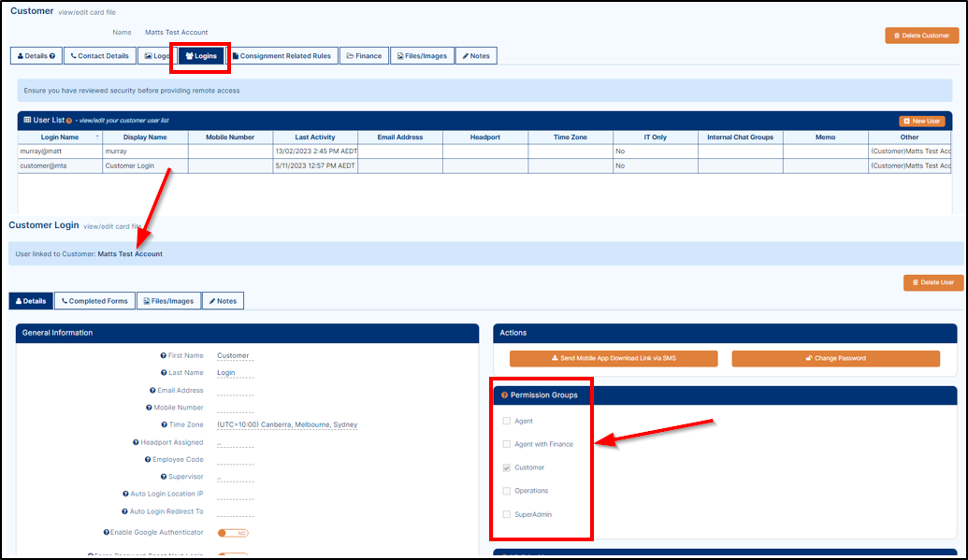968x560 pixels.
Task: Toggle the Enable Google Authenticator switch
Action: pos(233,533)
